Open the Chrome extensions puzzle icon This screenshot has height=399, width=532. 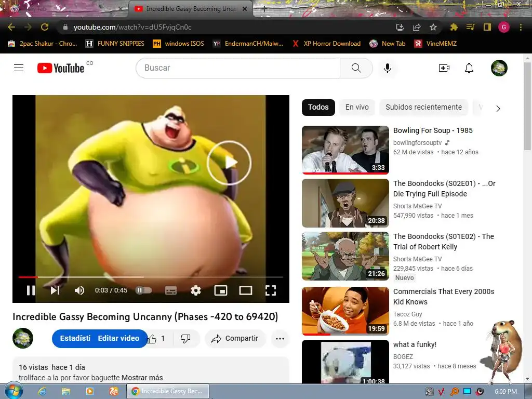click(x=454, y=27)
